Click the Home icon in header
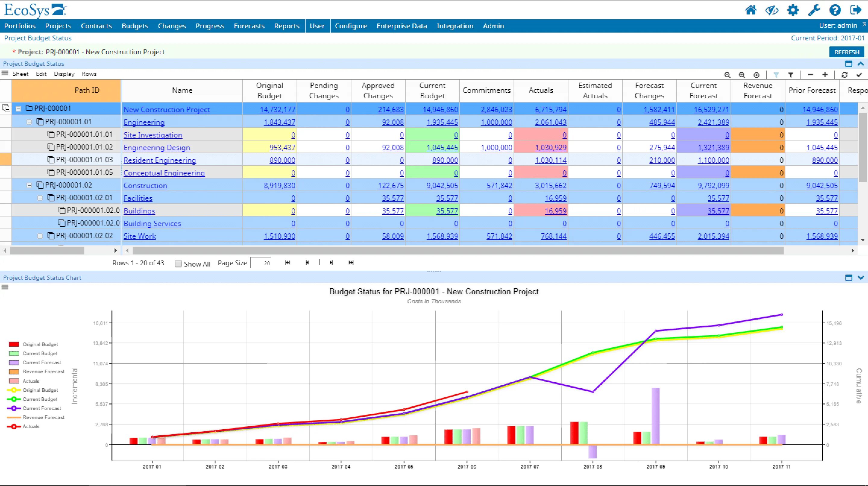868x486 pixels. 750,10
